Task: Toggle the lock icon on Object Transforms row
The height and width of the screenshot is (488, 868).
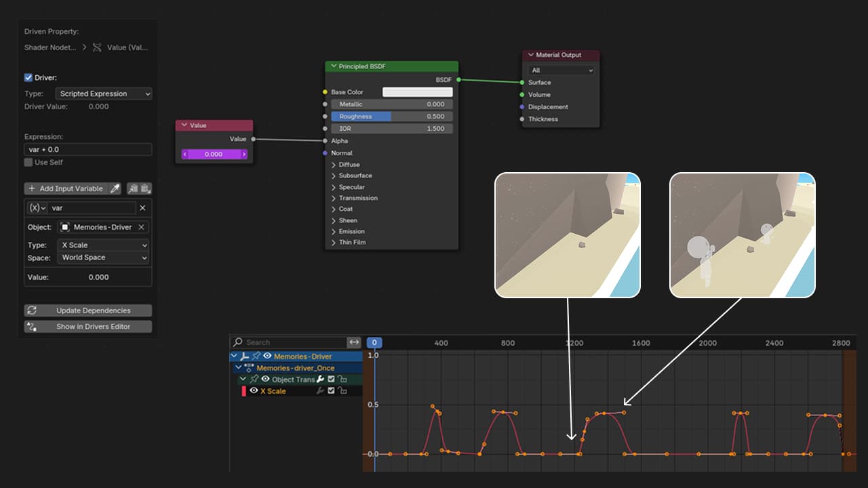Action: click(x=342, y=379)
